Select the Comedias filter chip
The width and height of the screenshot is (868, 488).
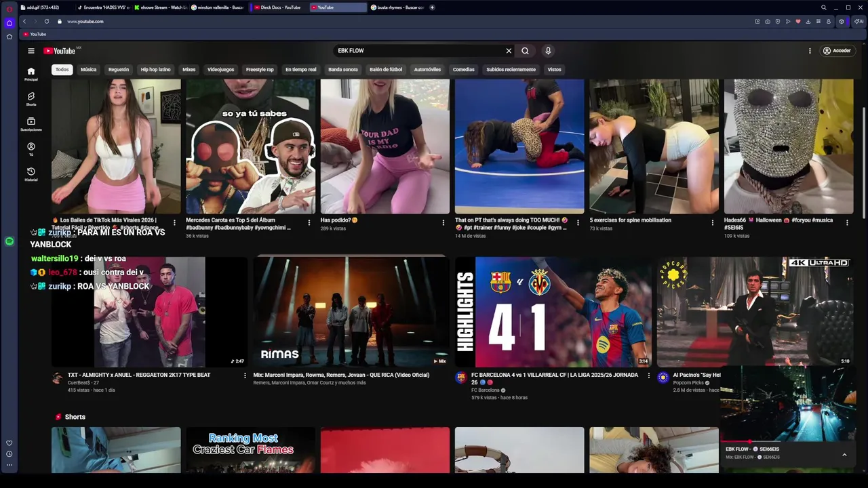464,69
